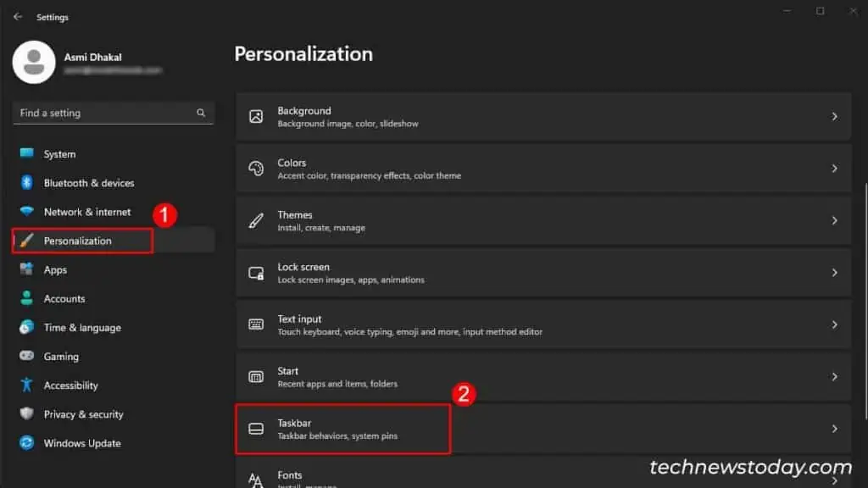Image resolution: width=868 pixels, height=488 pixels.
Task: Click the Personalization paintbrush icon
Action: click(26, 241)
